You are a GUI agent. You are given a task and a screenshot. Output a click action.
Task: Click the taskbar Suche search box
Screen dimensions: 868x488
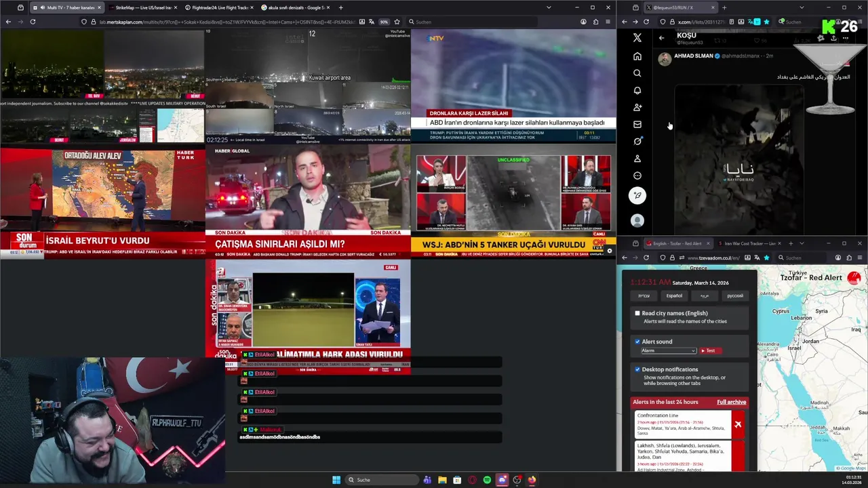point(381,480)
